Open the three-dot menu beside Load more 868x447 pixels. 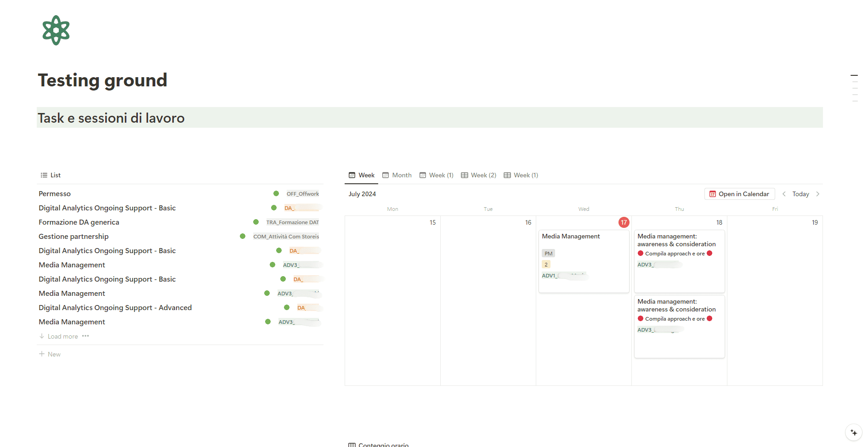click(x=85, y=336)
